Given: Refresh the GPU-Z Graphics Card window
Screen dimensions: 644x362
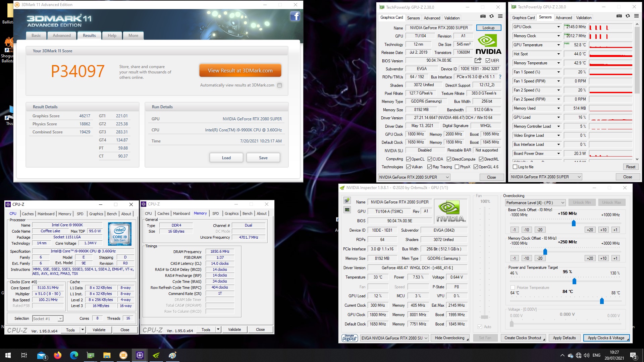Looking at the screenshot, I should 491,16.
